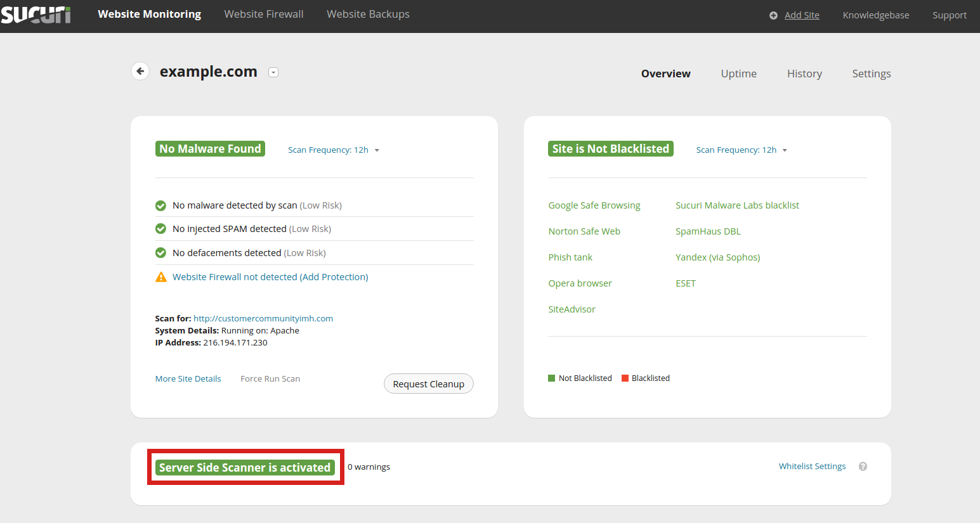The image size is (980, 523).
Task: Click green checkmark beside no malware detected
Action: point(161,205)
